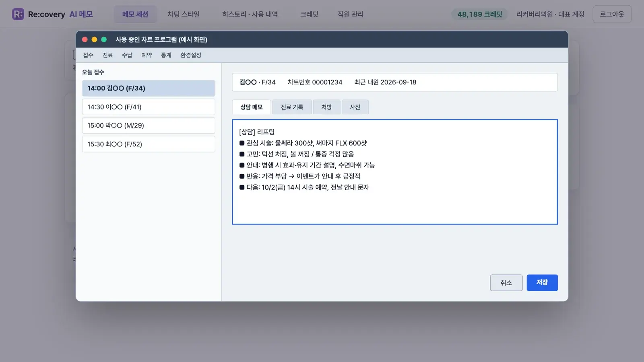This screenshot has width=644, height=362.
Task: Click the [상담] 리프팅 line
Action: pos(257,132)
